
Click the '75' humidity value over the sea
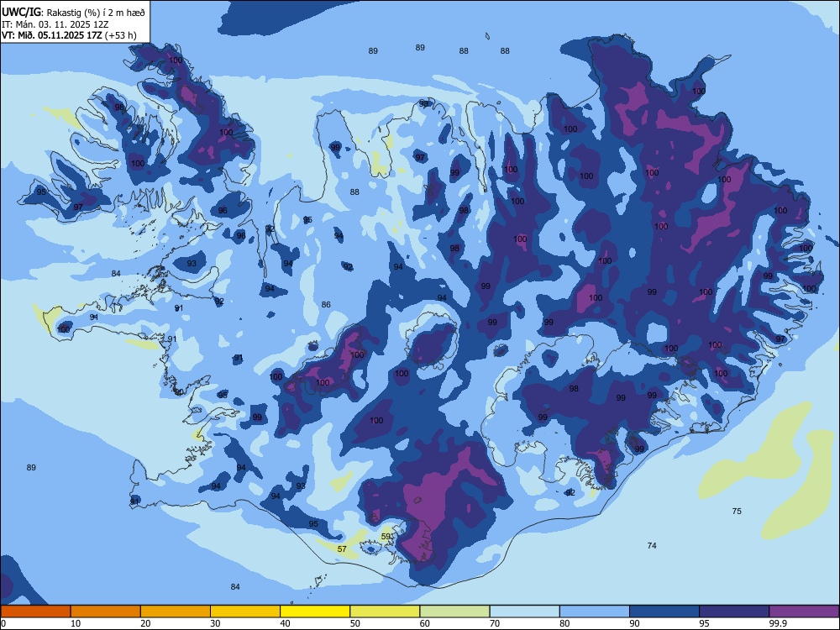[737, 511]
